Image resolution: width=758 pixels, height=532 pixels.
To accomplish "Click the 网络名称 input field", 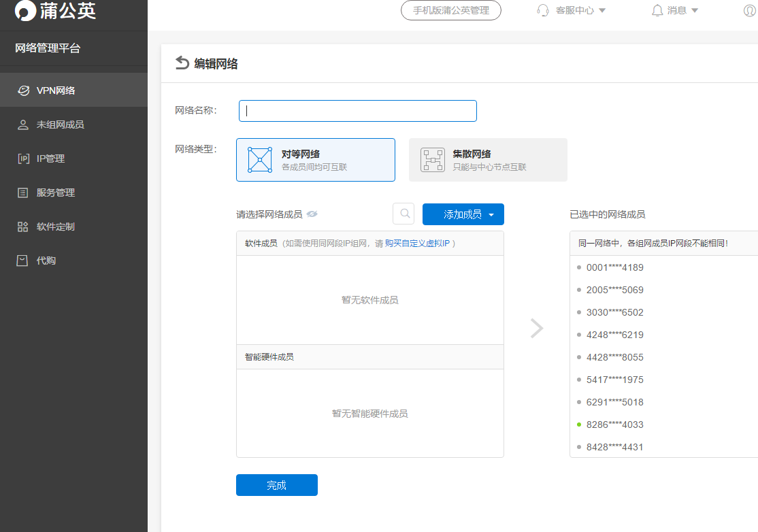I will click(358, 111).
